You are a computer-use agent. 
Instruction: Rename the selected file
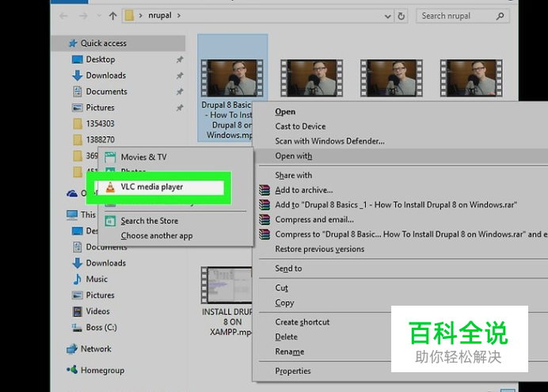289,352
